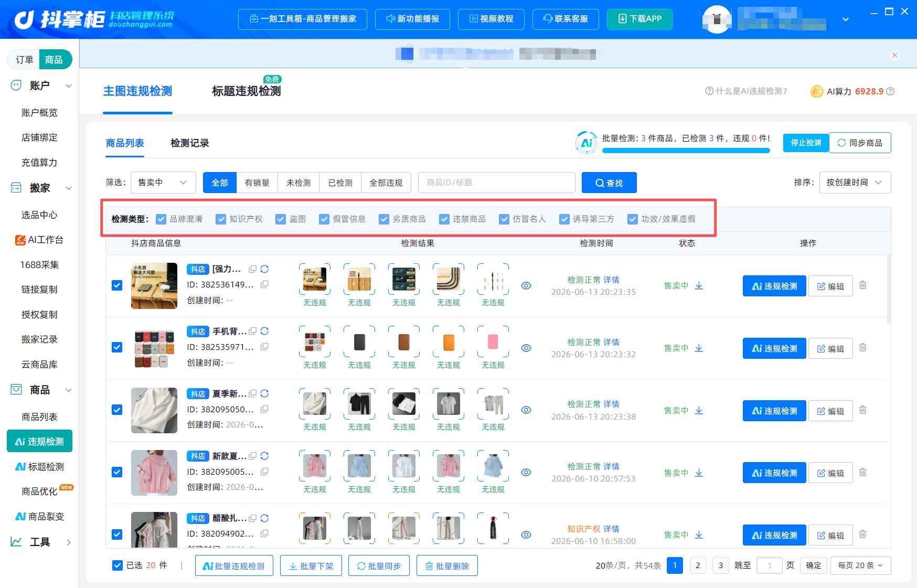Open the AI工作台 sidebar item
Viewport: 917px width, 588px height.
tap(40, 240)
